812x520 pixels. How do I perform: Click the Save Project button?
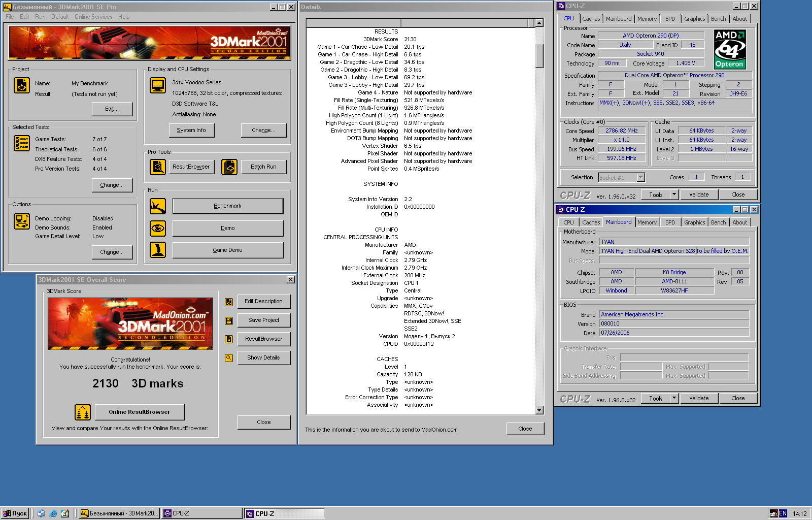click(263, 320)
